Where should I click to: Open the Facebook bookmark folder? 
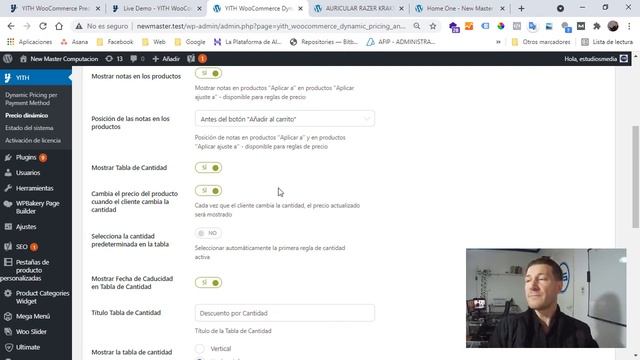(x=115, y=42)
